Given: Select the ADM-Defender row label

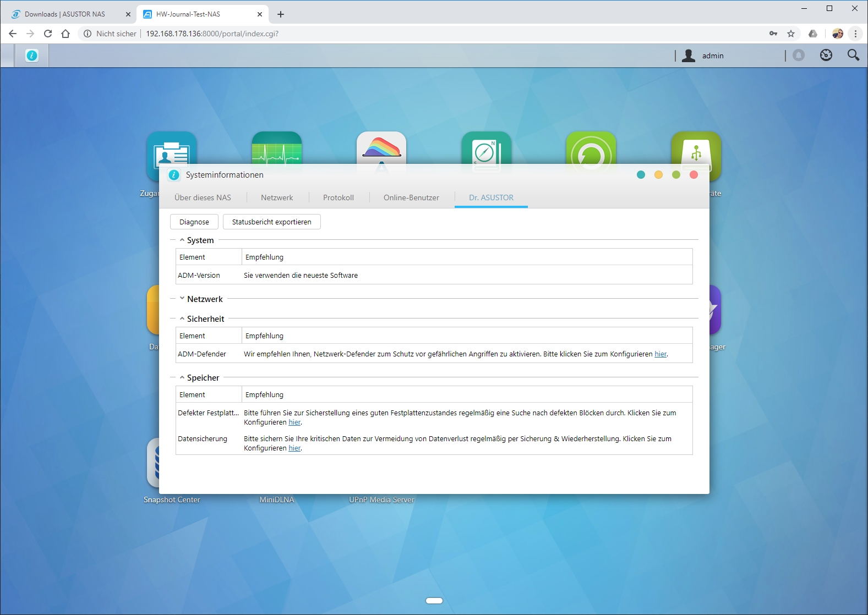Looking at the screenshot, I should 202,354.
